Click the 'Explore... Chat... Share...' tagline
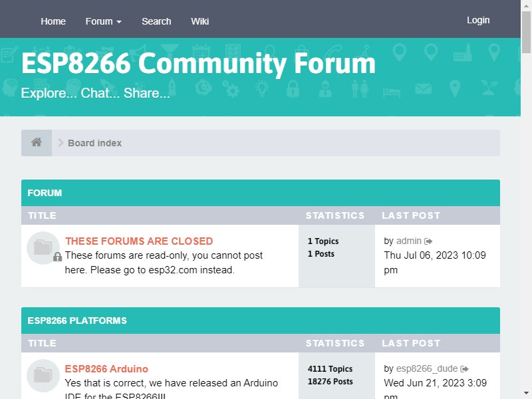The height and width of the screenshot is (399, 532). coord(95,93)
